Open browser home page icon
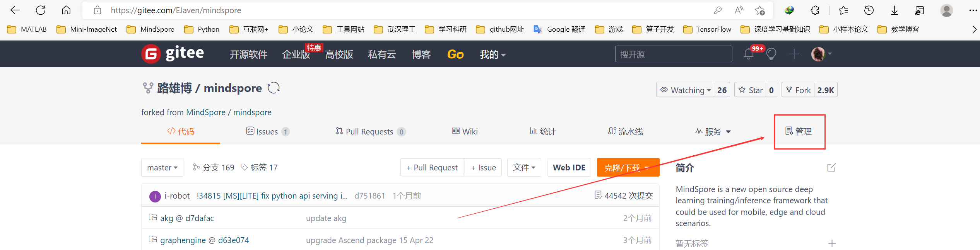 coord(66,10)
